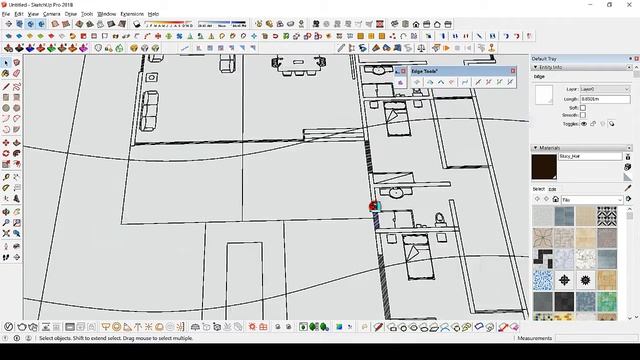
Task: Toggle the lock icon in Entity Info
Action: 593,124
